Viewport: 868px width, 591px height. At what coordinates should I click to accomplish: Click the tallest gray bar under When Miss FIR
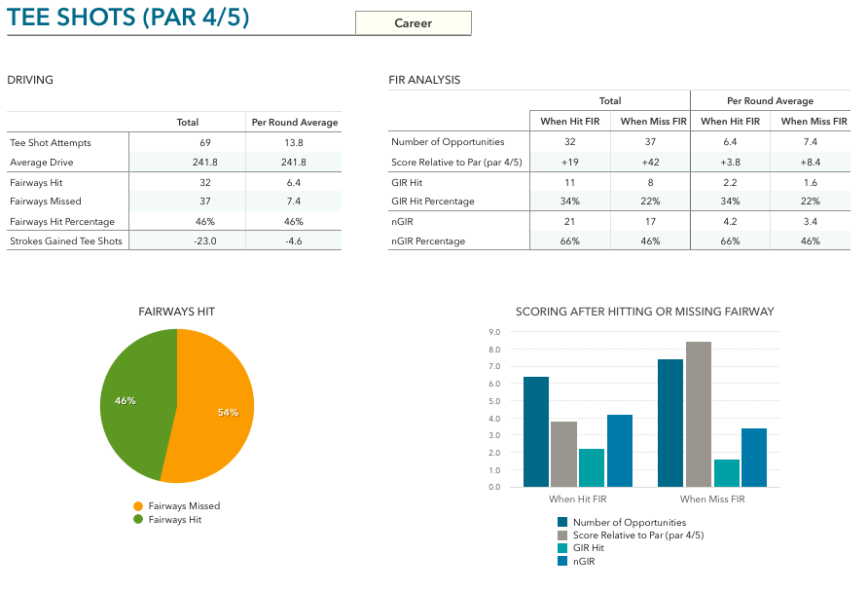699,414
